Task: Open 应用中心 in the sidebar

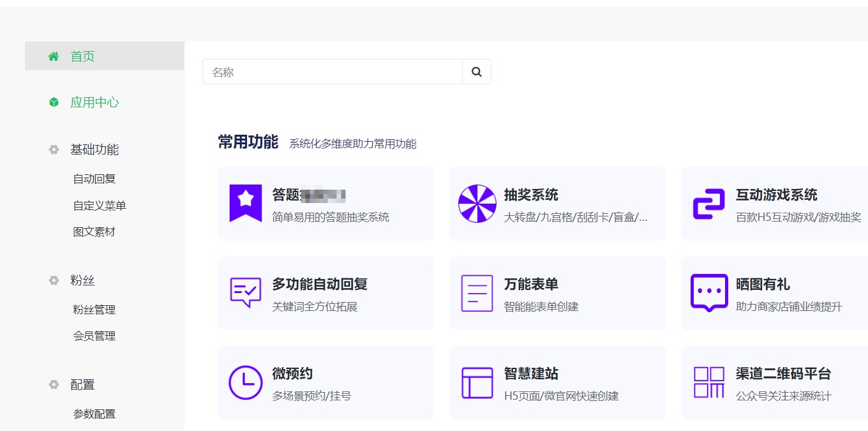Action: coord(94,102)
